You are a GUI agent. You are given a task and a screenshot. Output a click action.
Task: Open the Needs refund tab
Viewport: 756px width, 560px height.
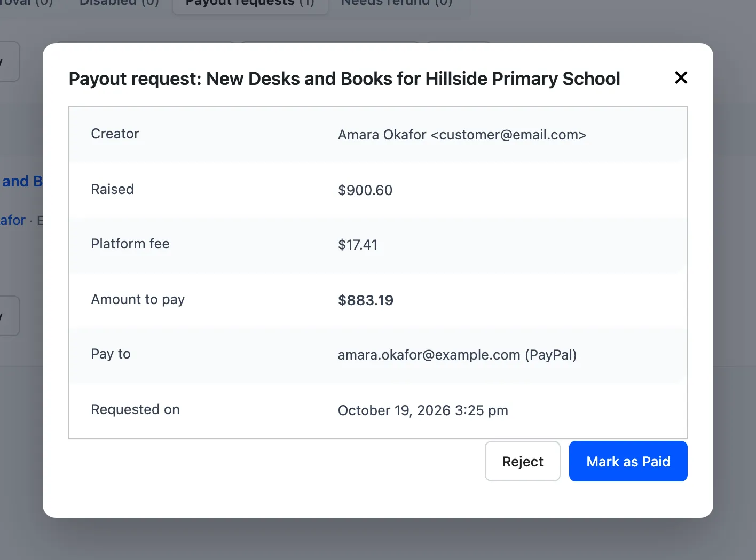click(397, 3)
